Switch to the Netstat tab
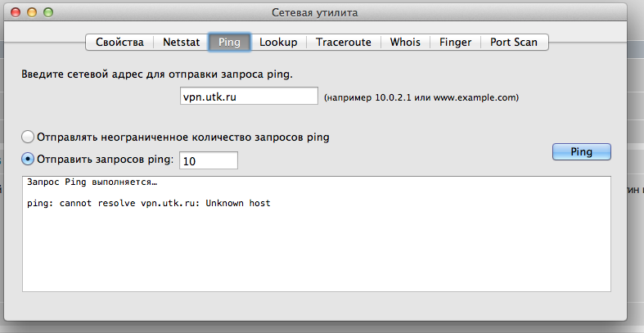 coord(180,42)
